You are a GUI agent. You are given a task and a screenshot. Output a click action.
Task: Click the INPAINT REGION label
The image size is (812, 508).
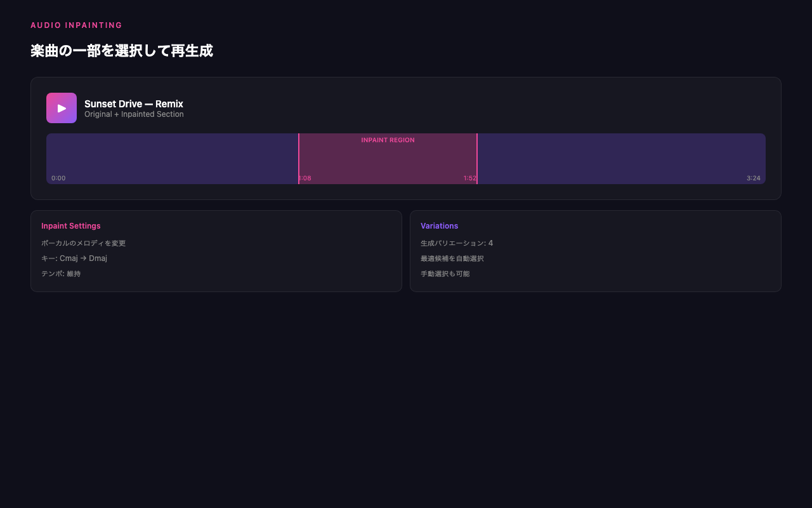tap(388, 140)
